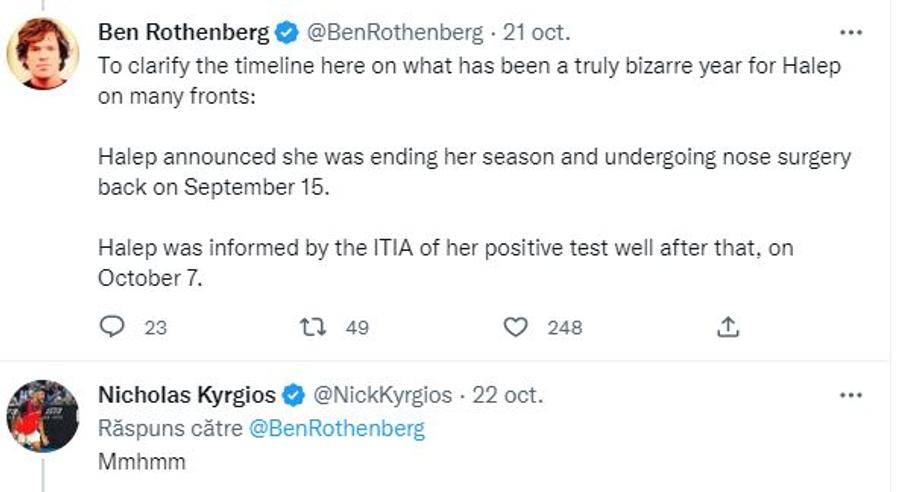Screen dimensions: 900x492
Task: Open the 21 oct. tweet timestamp
Action: coord(537,32)
